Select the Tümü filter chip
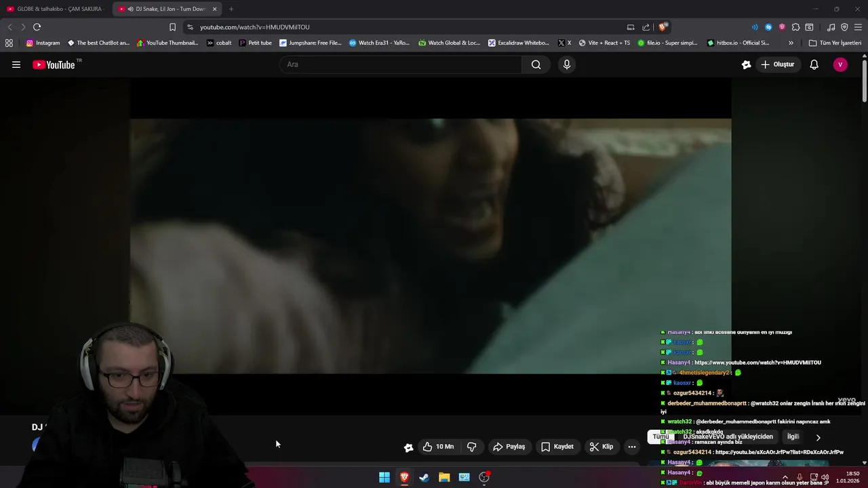 (660, 437)
